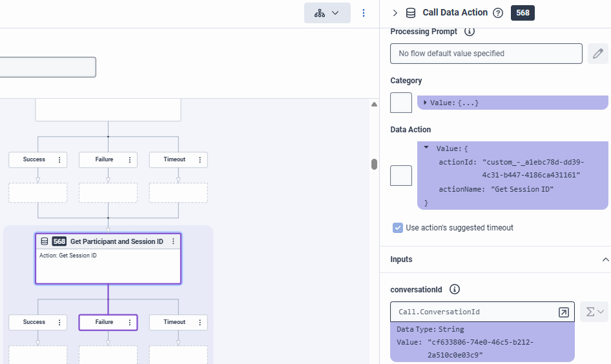Click the Processing Prompt info icon

coord(470,32)
